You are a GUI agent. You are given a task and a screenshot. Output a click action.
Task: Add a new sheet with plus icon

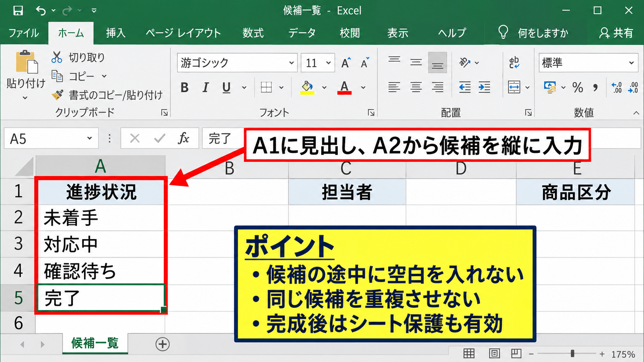click(163, 344)
